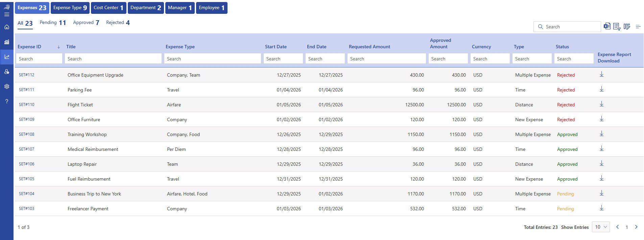Viewport: 644px width, 240px height.
Task: Open expense link SET#108
Action: point(27,134)
